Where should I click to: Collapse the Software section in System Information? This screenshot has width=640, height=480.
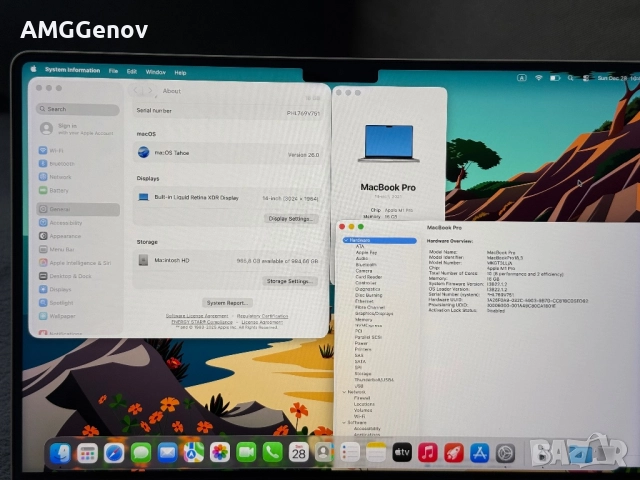[344, 422]
